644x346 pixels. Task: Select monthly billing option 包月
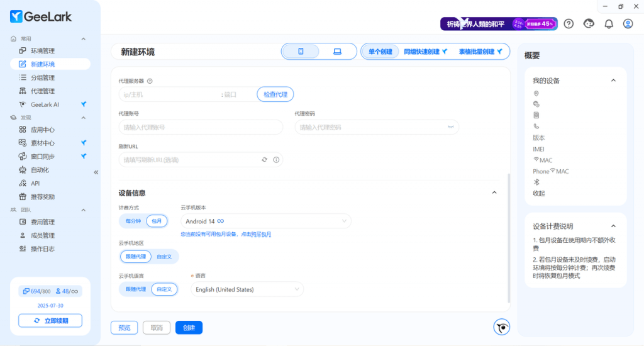[x=157, y=221]
